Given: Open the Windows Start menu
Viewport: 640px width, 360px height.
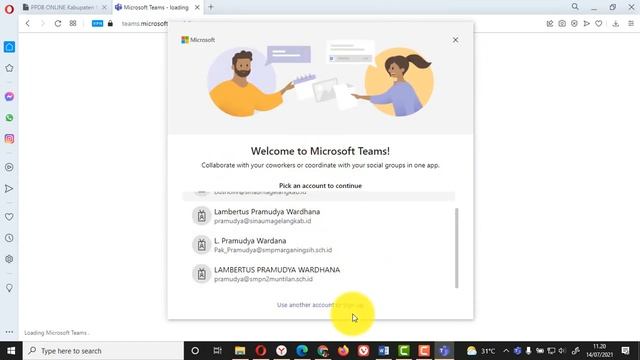Looking at the screenshot, I should click(x=11, y=351).
